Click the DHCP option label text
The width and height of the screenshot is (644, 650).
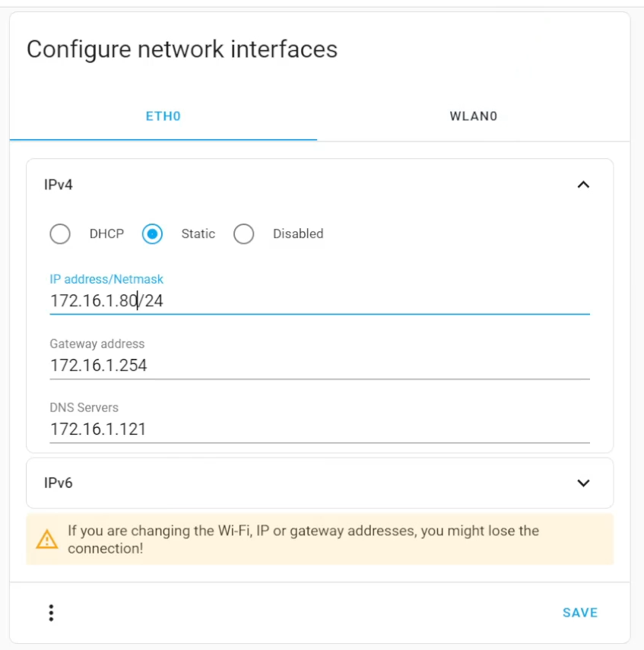pyautogui.click(x=106, y=234)
